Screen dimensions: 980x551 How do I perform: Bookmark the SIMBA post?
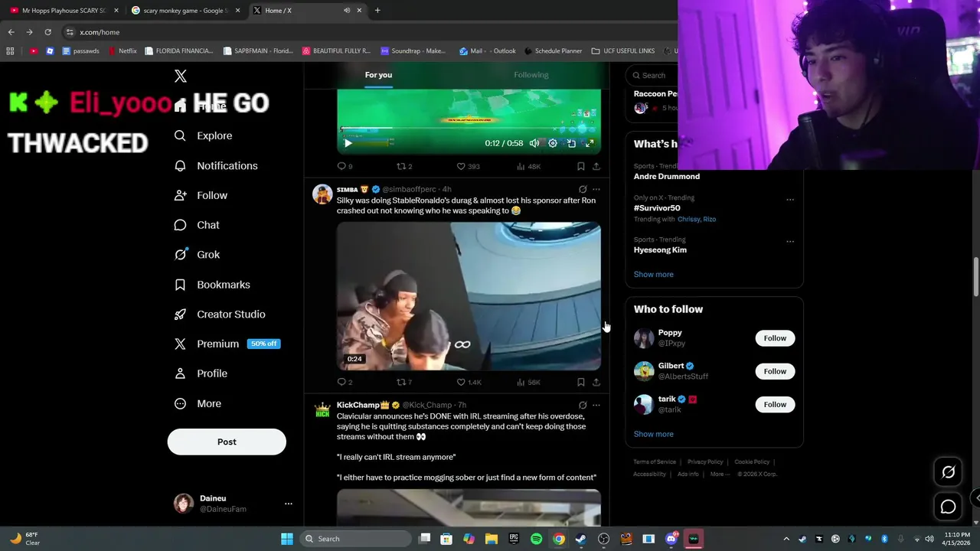[581, 382]
